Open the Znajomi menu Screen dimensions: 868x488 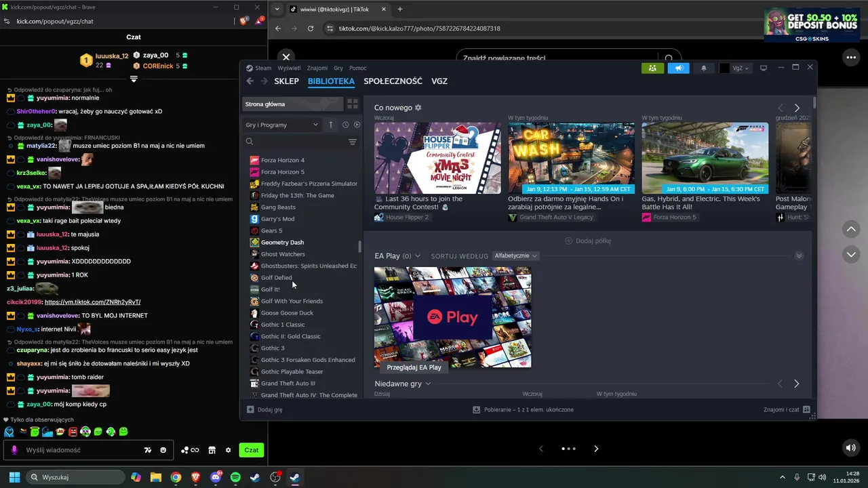[317, 68]
